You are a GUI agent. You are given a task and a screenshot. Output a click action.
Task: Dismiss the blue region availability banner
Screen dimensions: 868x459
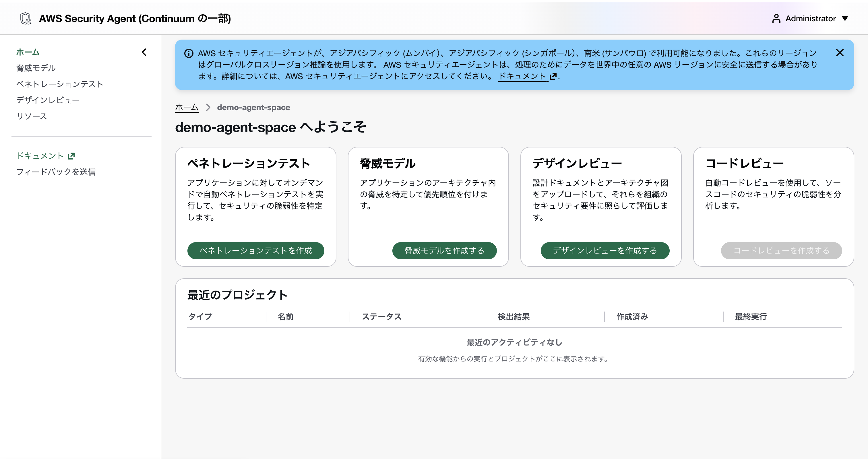click(840, 52)
